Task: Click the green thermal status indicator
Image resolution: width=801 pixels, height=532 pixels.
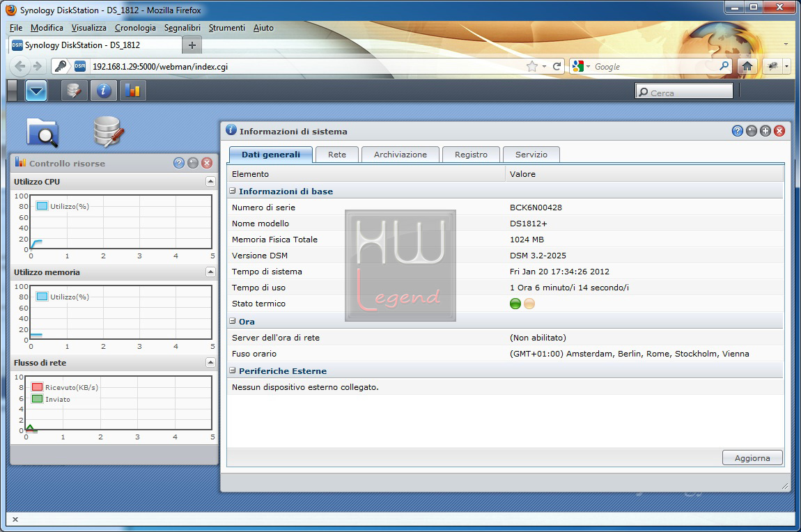Action: coord(515,304)
